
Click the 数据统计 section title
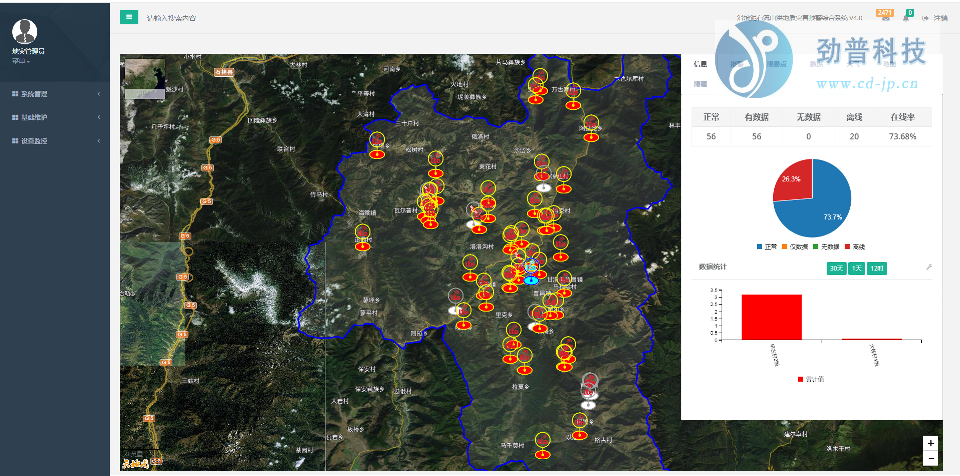click(x=713, y=267)
